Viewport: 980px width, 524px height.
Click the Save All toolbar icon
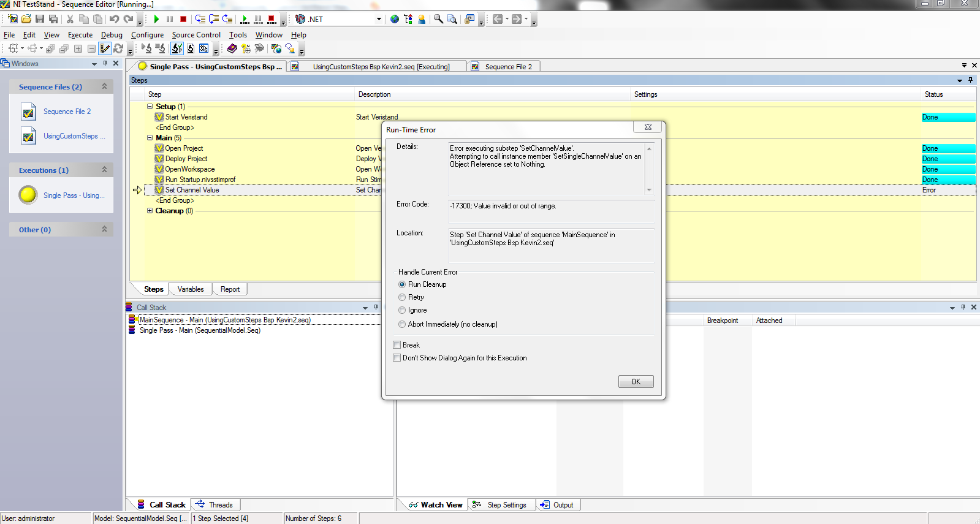(x=53, y=19)
